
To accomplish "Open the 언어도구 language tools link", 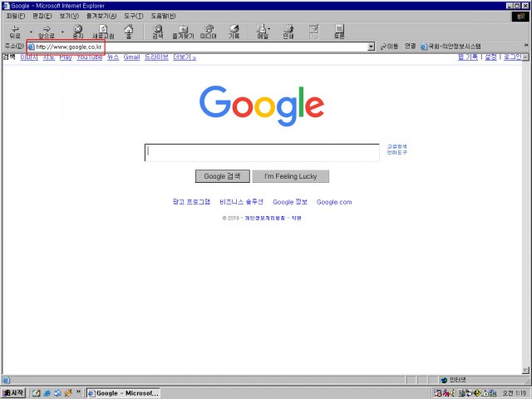I will pos(397,153).
